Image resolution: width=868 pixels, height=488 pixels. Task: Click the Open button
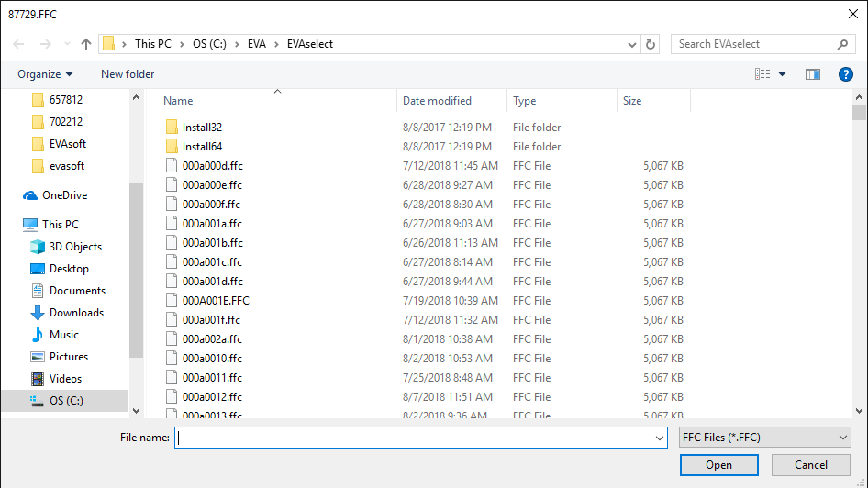(718, 465)
